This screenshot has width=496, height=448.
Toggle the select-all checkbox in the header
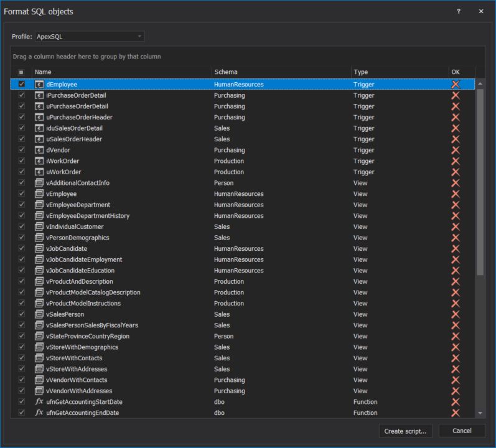21,72
